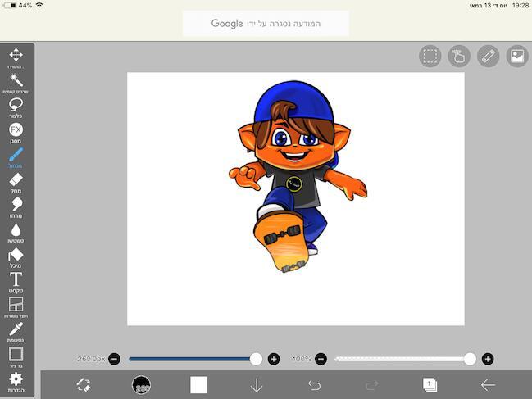Open the Canvas tool
The height and width of the screenshot is (399, 532).
[16, 357]
